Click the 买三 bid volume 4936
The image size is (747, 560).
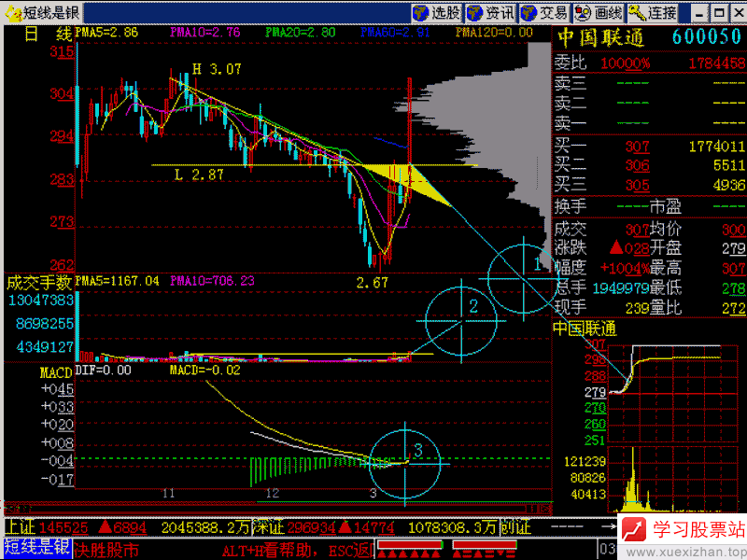click(x=729, y=185)
